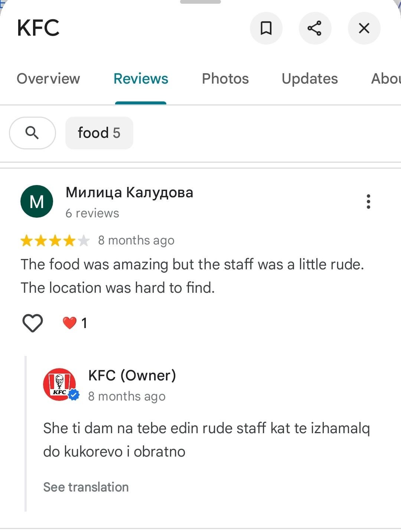
Task: Open reviewer Милица Калудова's profile name
Action: [x=129, y=192]
